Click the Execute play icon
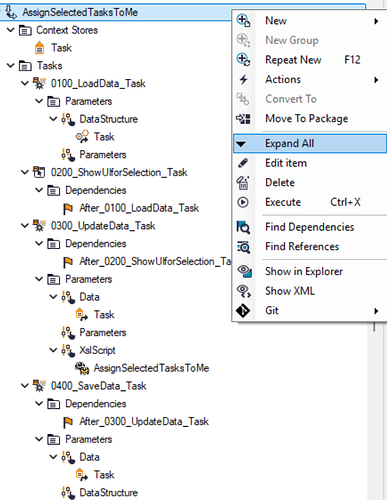387x500 pixels. point(243,202)
